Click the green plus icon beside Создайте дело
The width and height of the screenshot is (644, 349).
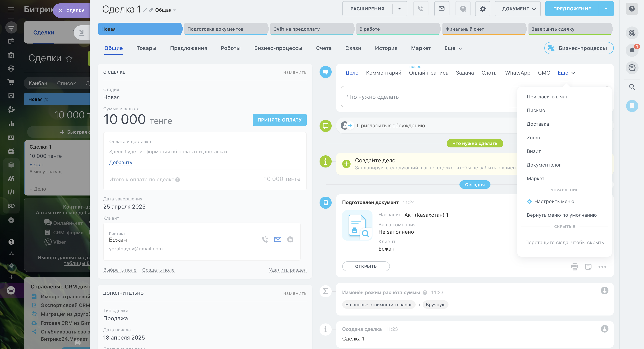pos(346,164)
